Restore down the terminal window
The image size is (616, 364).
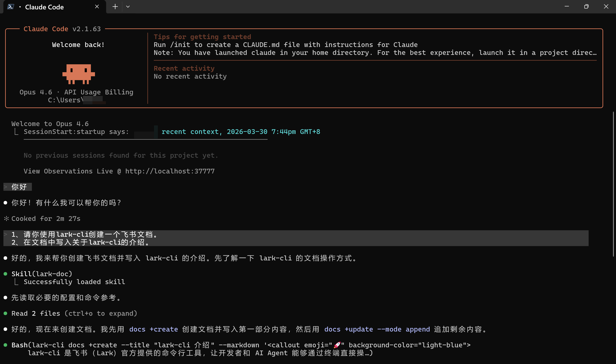586,7
